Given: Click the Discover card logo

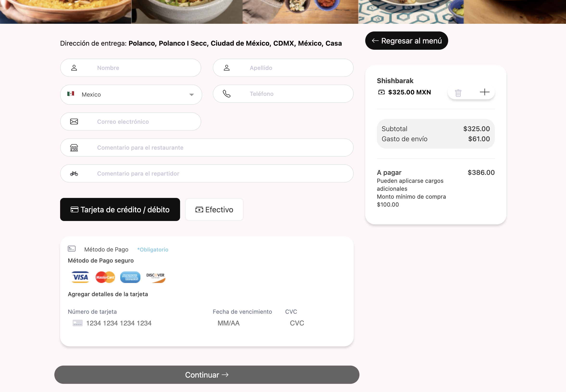Looking at the screenshot, I should click(156, 277).
